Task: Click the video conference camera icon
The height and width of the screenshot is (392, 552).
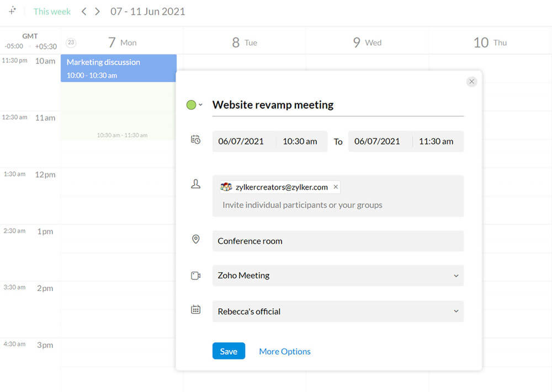Action: (195, 276)
